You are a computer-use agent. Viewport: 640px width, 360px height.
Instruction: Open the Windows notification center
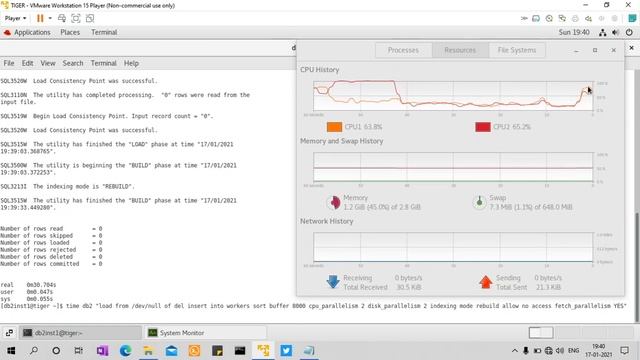[x=624, y=351]
